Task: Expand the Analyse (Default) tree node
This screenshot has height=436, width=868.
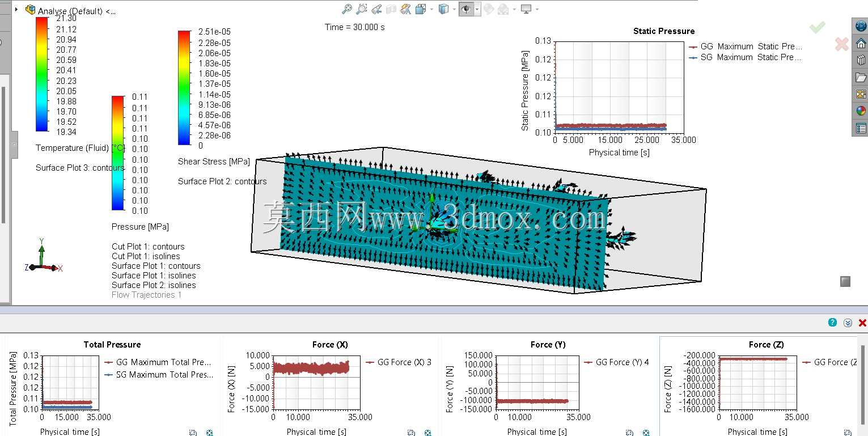Action: 16,10
